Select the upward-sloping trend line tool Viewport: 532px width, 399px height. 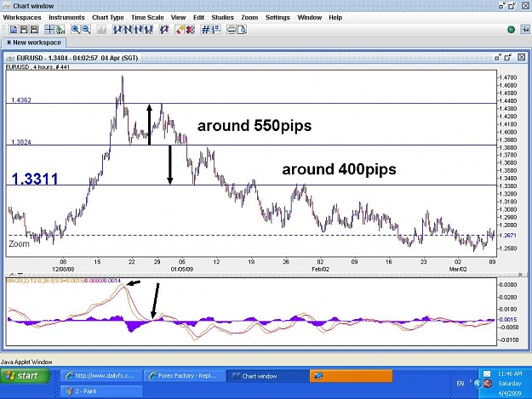coord(117,30)
